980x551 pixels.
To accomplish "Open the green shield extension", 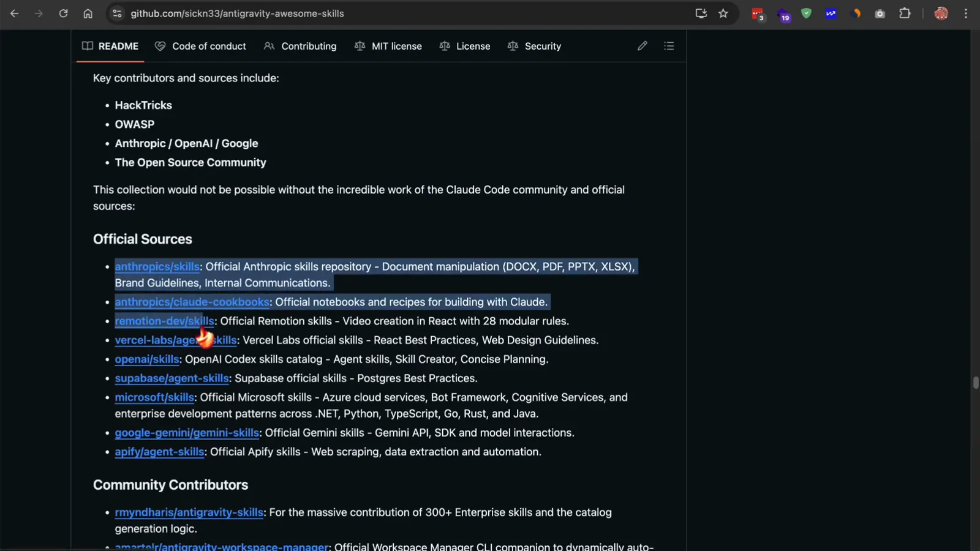I will pyautogui.click(x=806, y=13).
